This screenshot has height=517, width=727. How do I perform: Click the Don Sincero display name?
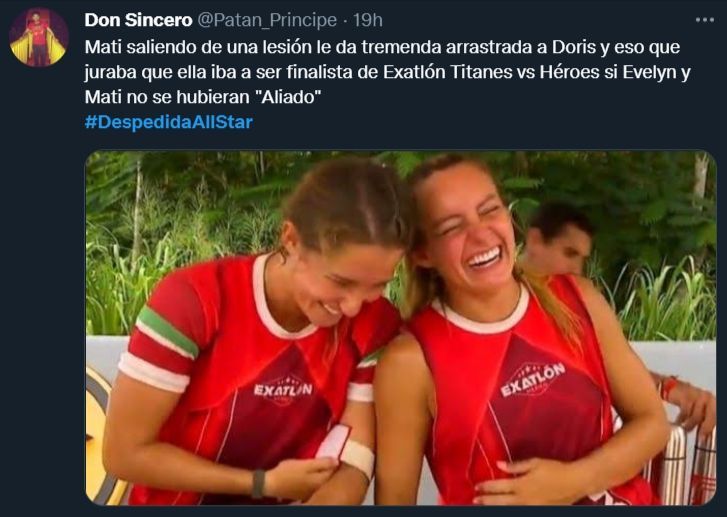pyautogui.click(x=138, y=20)
